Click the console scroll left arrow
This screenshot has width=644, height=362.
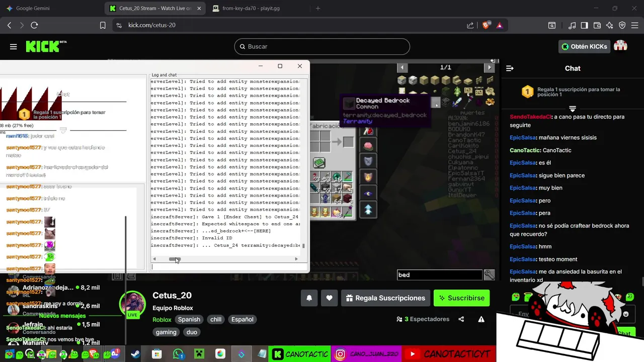click(x=154, y=259)
